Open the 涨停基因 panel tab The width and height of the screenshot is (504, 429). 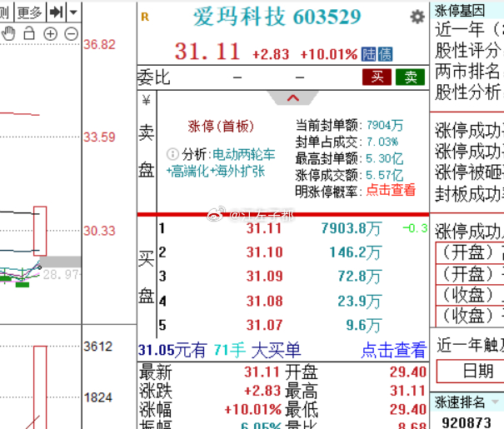460,11
